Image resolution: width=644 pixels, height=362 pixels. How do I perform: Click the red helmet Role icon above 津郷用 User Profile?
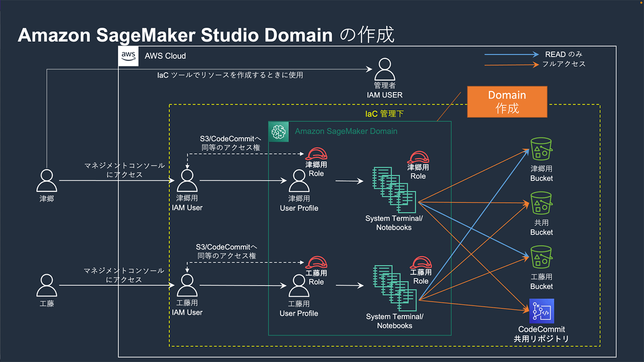[x=316, y=154]
